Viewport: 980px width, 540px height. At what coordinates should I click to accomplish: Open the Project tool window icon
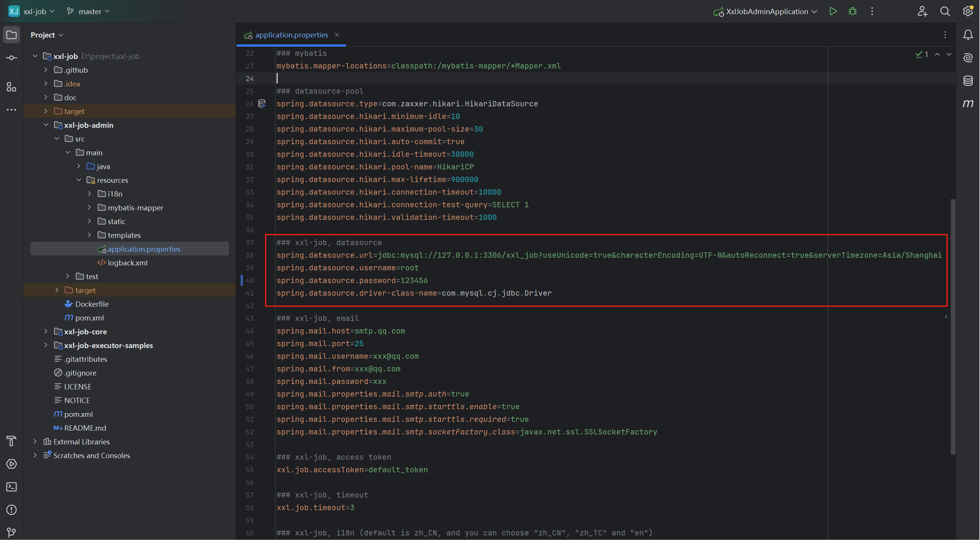tap(11, 35)
